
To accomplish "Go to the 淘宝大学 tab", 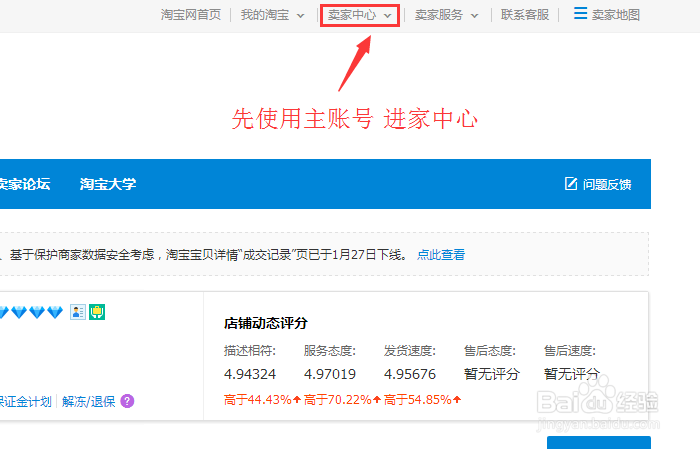I will pyautogui.click(x=108, y=184).
